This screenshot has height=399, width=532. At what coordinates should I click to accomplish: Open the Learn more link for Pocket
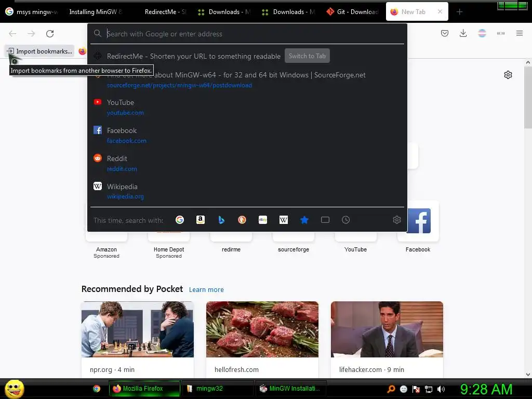click(x=206, y=290)
